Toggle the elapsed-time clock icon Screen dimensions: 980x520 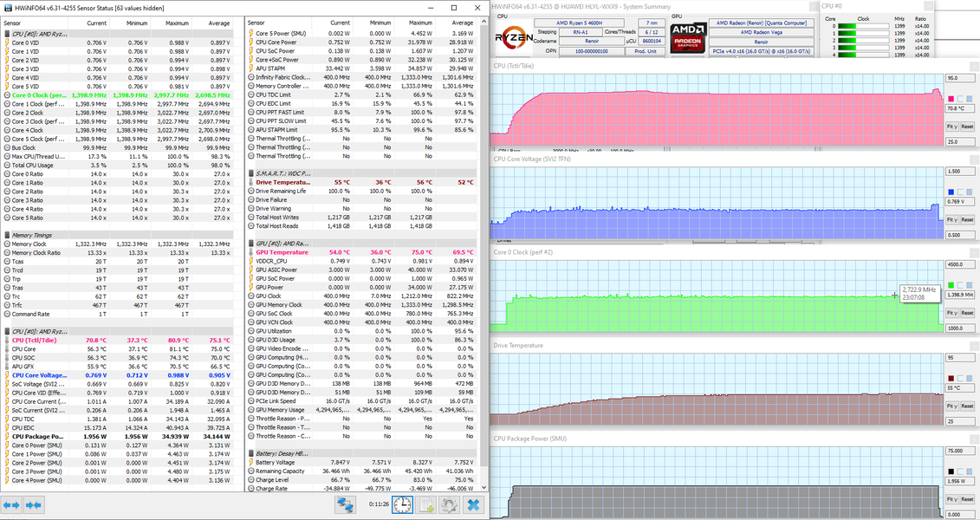(403, 504)
